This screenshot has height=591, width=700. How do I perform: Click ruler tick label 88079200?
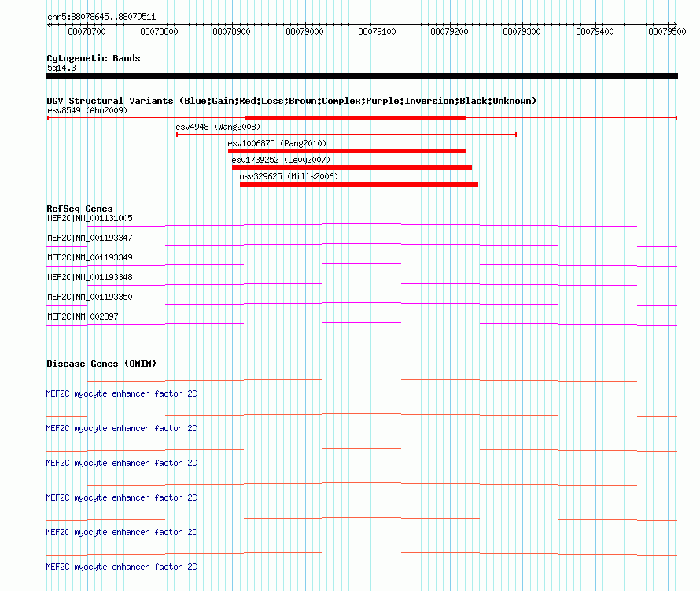[449, 31]
